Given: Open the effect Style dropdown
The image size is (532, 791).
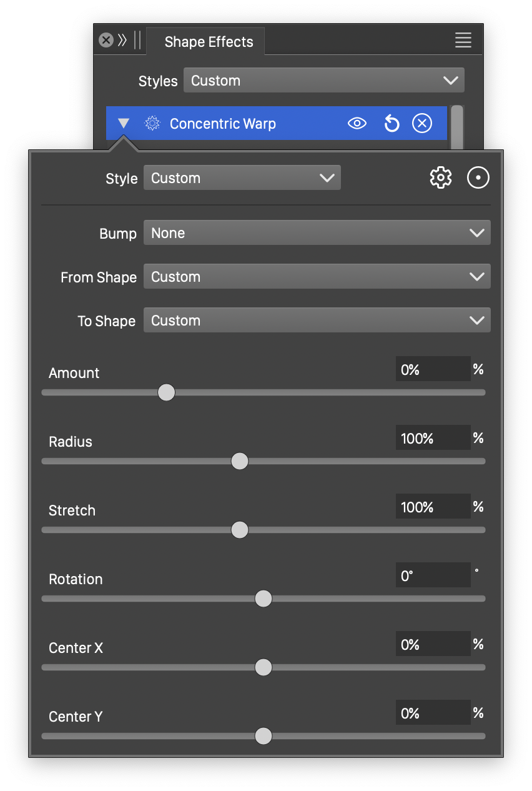Looking at the screenshot, I should click(x=242, y=178).
